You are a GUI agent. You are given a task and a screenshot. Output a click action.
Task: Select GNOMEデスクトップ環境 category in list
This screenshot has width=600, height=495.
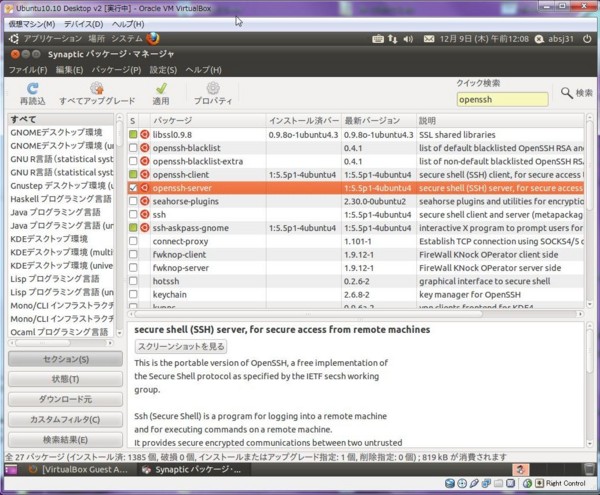56,132
